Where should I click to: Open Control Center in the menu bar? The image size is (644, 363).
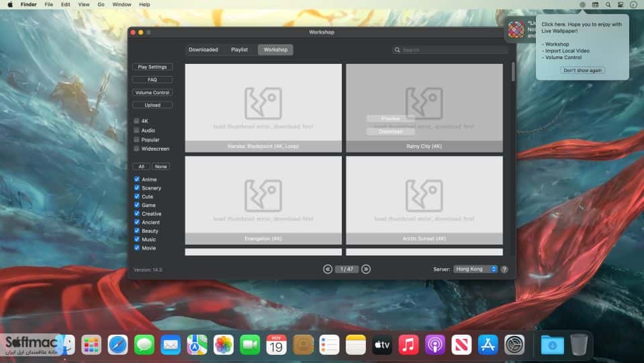620,5
